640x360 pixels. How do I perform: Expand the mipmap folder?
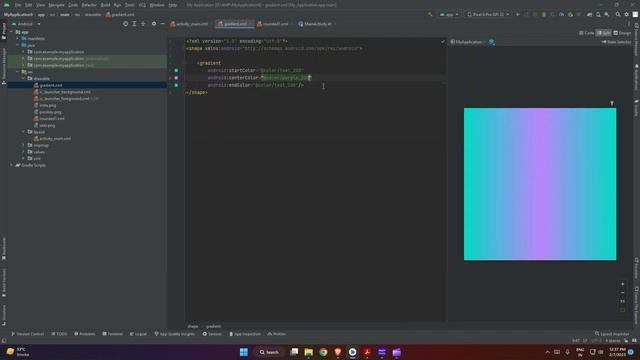tap(23, 145)
